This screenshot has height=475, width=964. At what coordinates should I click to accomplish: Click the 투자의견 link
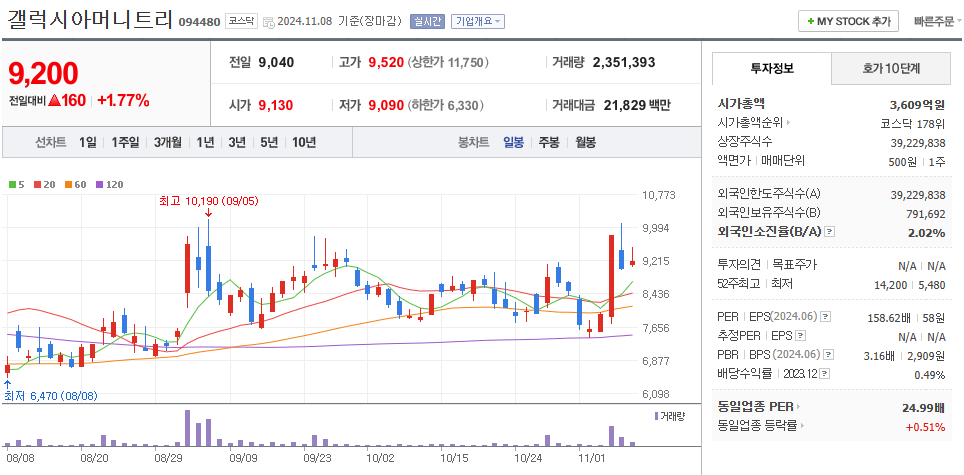coord(738,265)
